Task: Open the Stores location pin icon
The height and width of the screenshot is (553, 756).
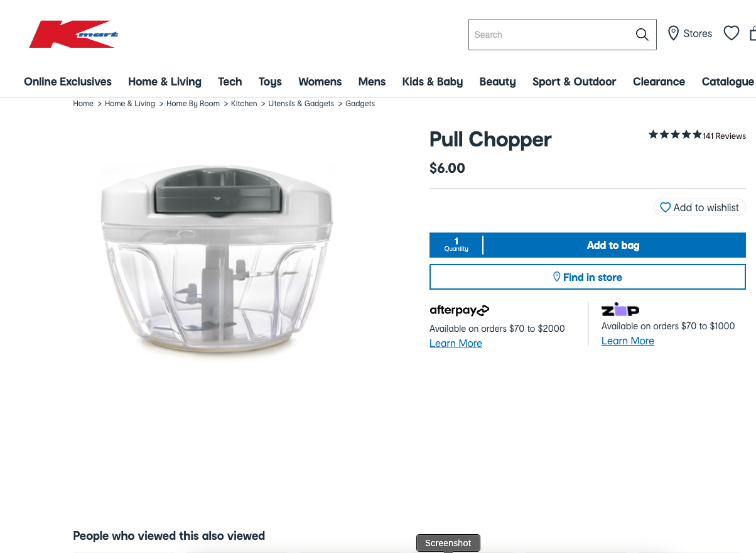Action: 673,33
